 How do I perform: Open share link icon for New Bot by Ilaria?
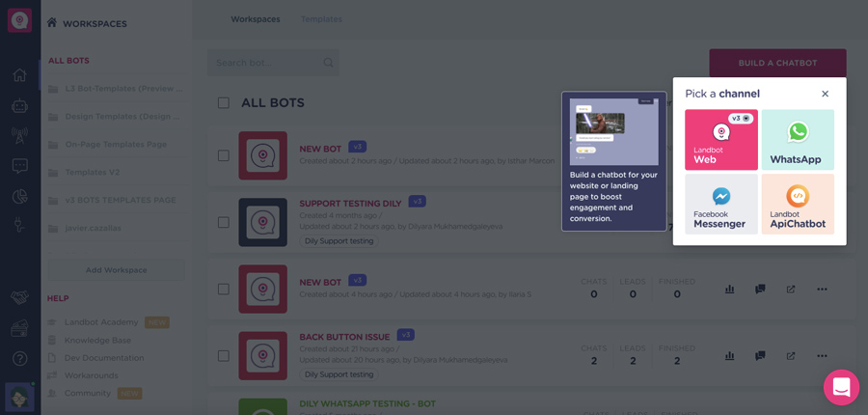coord(791,290)
